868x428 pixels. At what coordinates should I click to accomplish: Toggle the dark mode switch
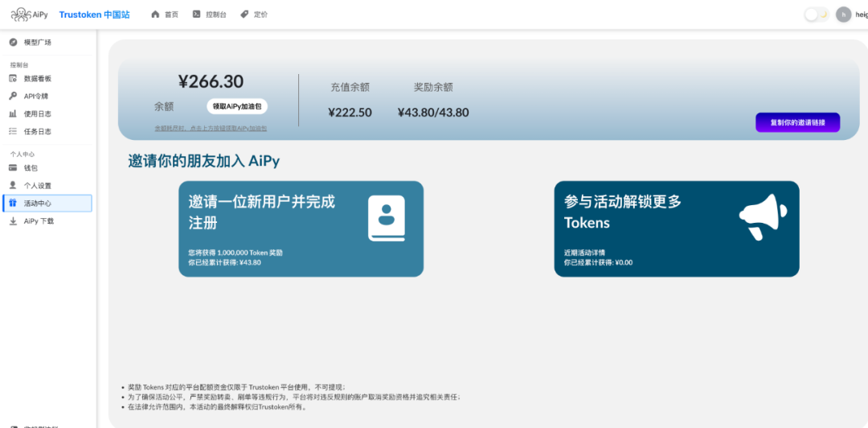[817, 15]
